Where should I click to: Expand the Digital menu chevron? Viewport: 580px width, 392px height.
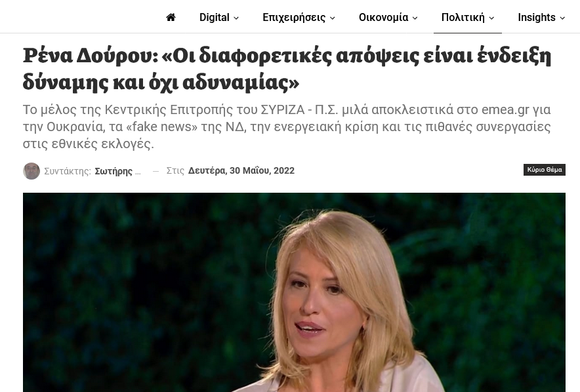(x=236, y=18)
